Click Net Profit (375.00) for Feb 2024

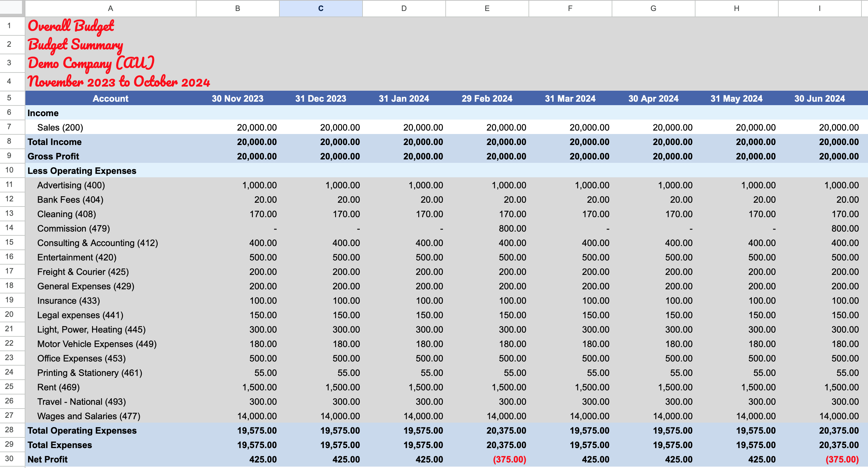tap(487, 459)
